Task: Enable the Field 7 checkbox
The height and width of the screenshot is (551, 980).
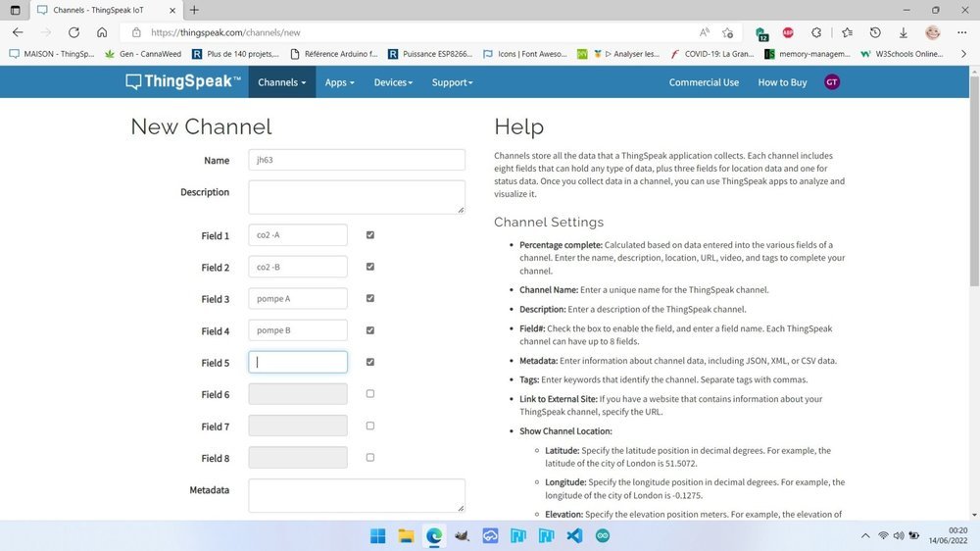Action: coord(370,426)
